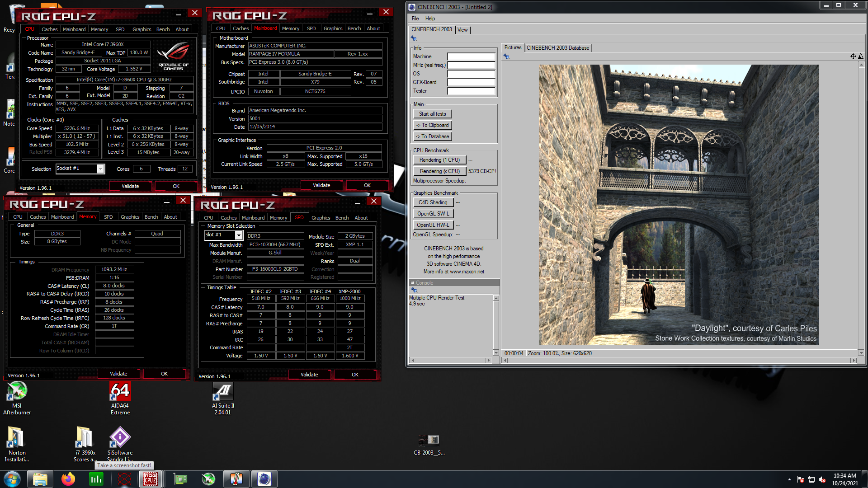Launch the AI Suite II desktop shortcut
The width and height of the screenshot is (868, 488).
point(223,398)
